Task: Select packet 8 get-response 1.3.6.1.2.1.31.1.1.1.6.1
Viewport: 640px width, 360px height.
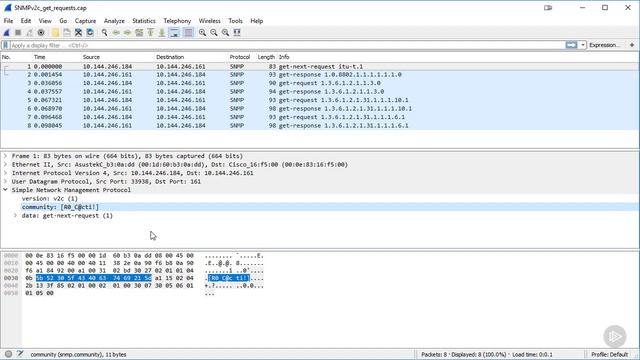Action: [x=320, y=126]
